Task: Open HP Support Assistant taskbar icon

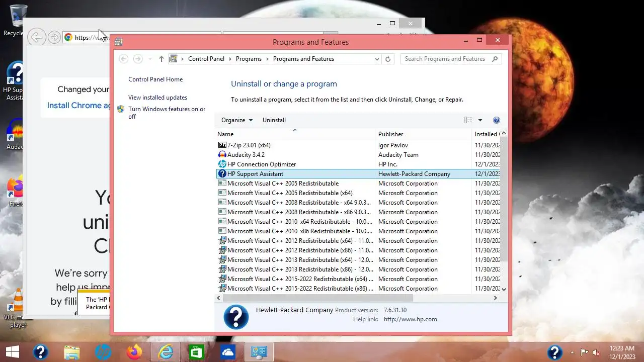Action: tap(40, 352)
